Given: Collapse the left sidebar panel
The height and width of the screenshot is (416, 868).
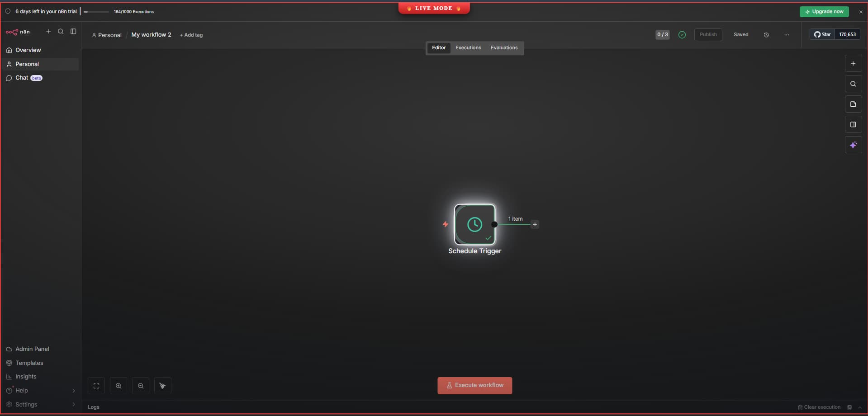Looking at the screenshot, I should (73, 32).
